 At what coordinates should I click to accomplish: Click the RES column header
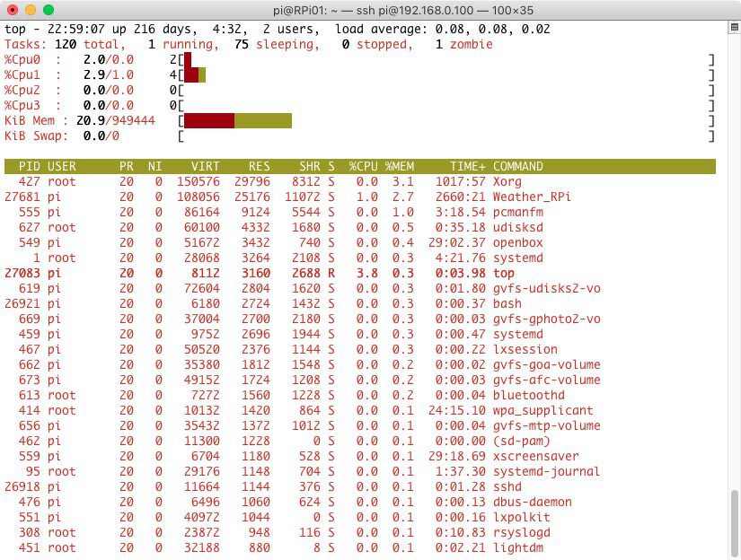pyautogui.click(x=260, y=166)
